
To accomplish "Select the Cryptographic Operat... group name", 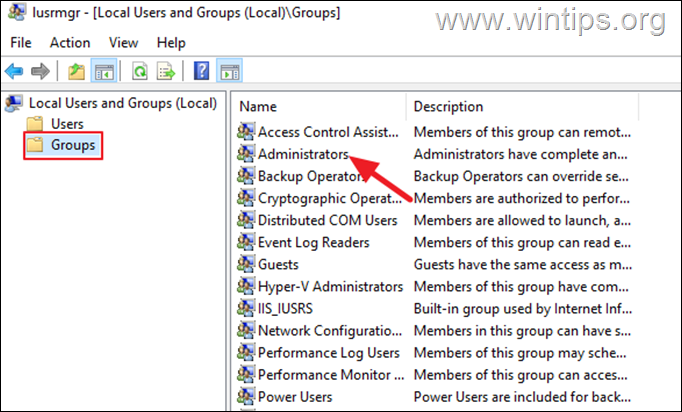I will (330, 198).
